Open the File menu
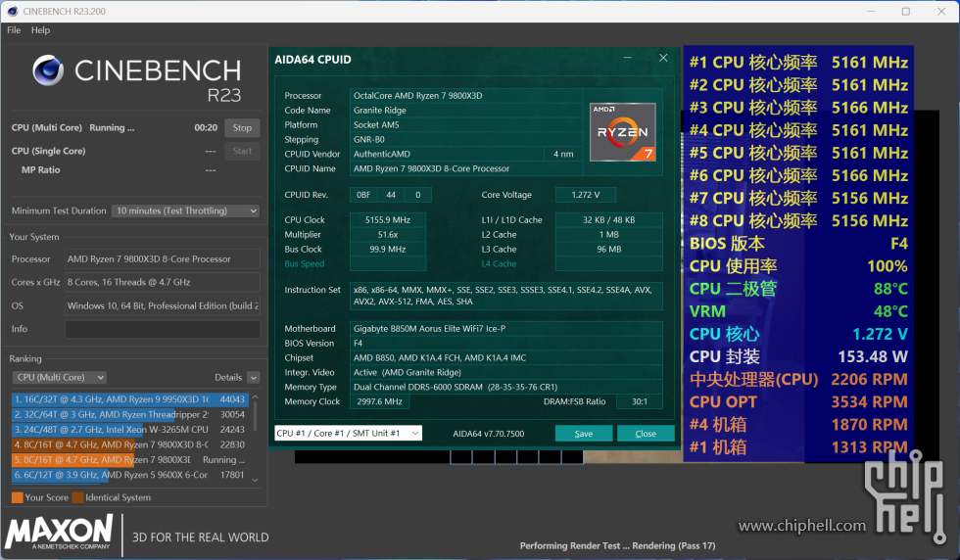 pyautogui.click(x=14, y=30)
